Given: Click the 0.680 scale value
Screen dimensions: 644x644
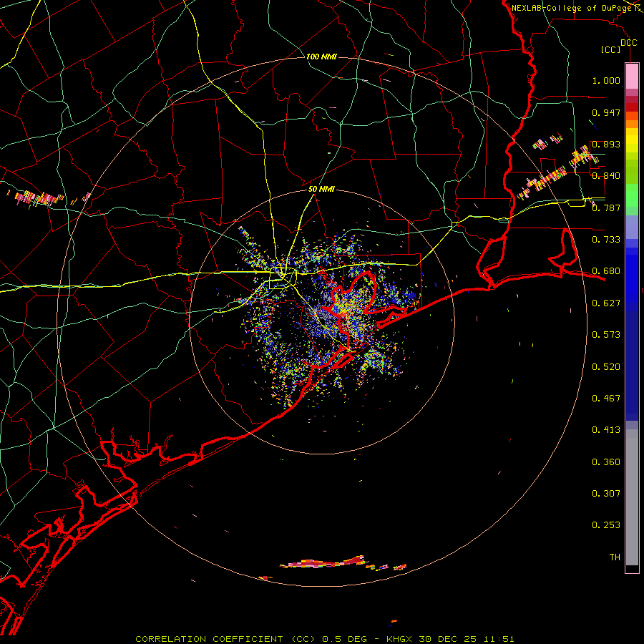Looking at the screenshot, I should (x=606, y=271).
